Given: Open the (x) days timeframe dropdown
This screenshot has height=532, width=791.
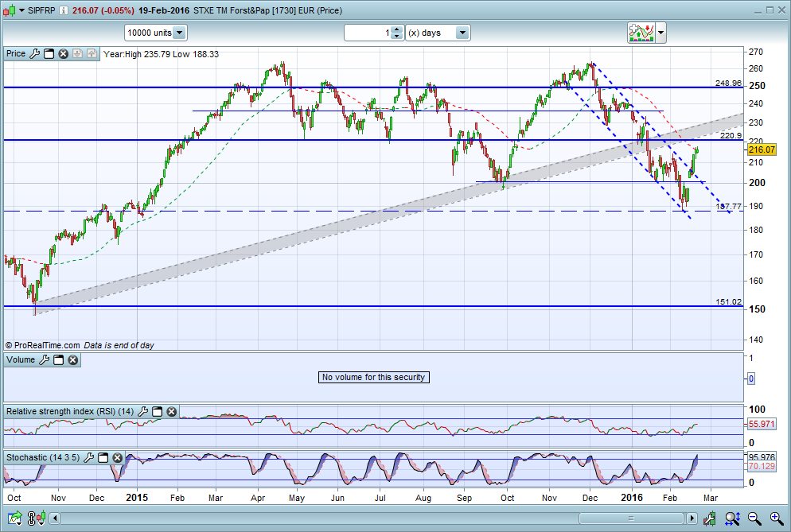Looking at the screenshot, I should coord(462,33).
